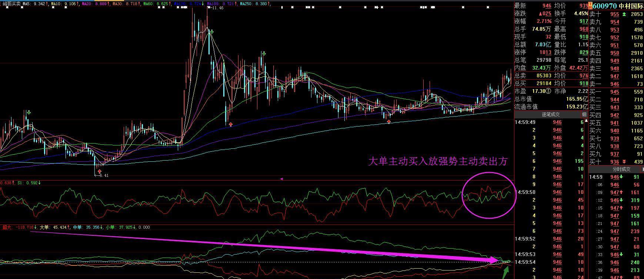Click the MA189: 8.721 label
Image resolution: width=644 pixels, height=279 pixels.
(221, 4)
